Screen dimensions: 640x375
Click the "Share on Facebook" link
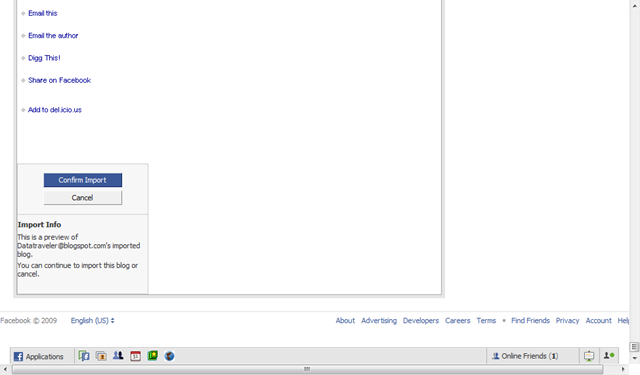(60, 80)
